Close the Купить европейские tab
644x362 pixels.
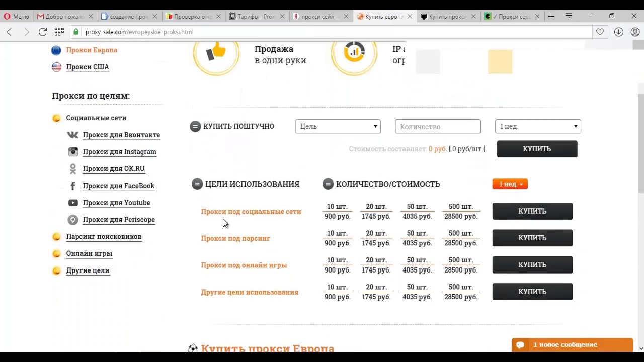[410, 16]
